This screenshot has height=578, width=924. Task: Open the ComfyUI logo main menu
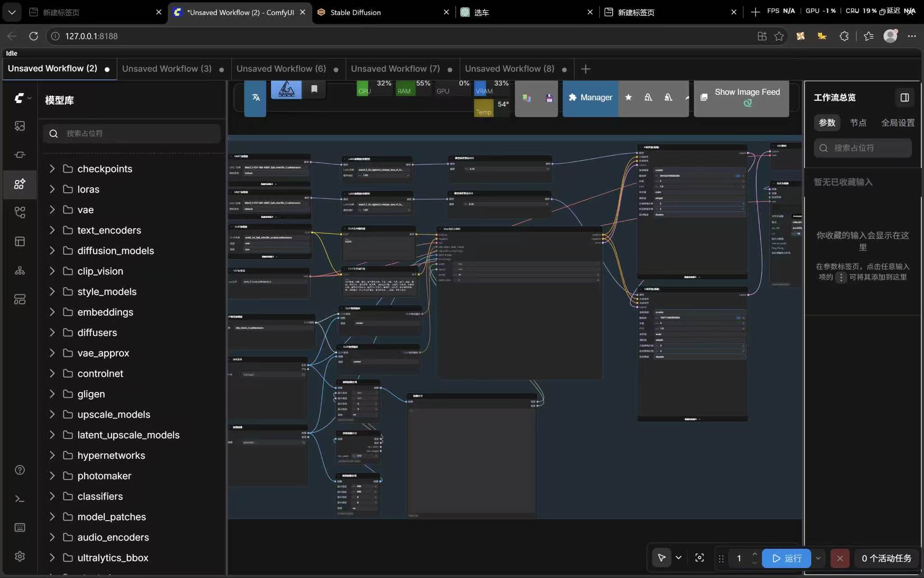[19, 98]
